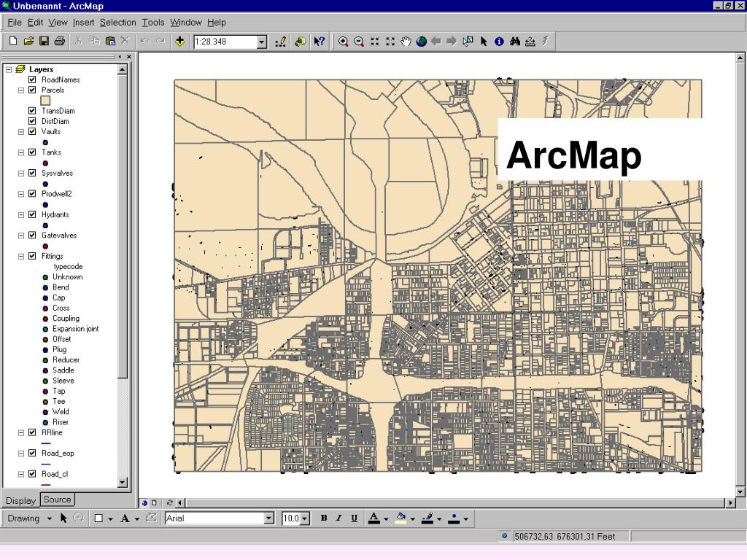Open the Editor toolbar icon

pyautogui.click(x=281, y=42)
